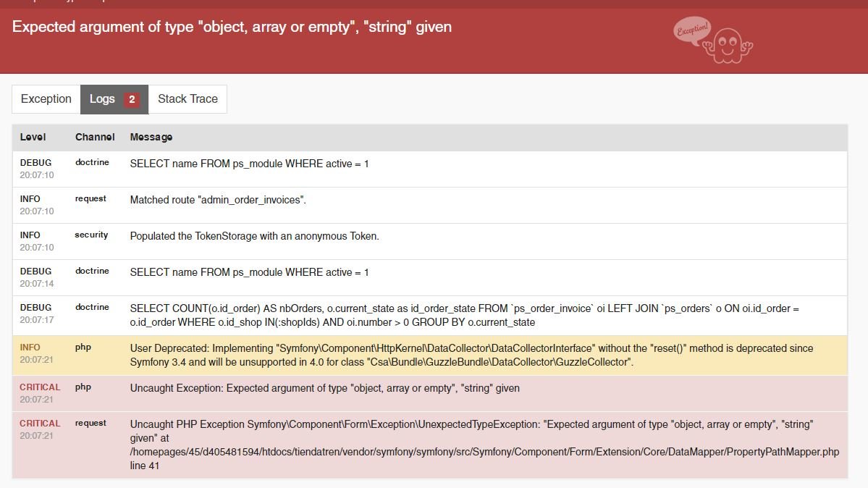The image size is (868, 488).
Task: Click the 'Uncaught Exception: Expected argument' message
Action: (325, 388)
